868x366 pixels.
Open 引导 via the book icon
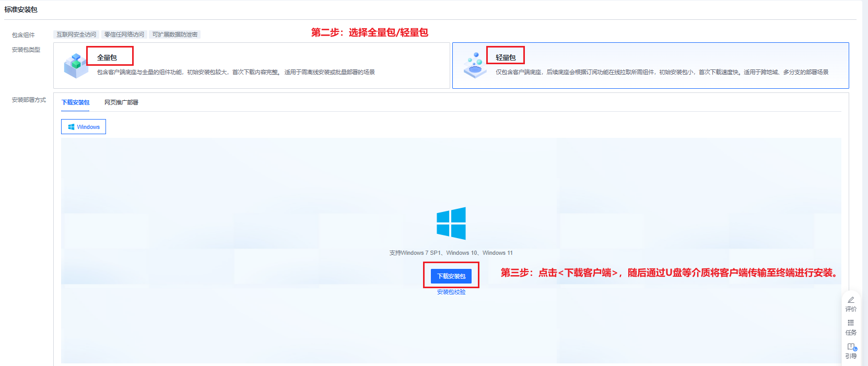(x=851, y=347)
